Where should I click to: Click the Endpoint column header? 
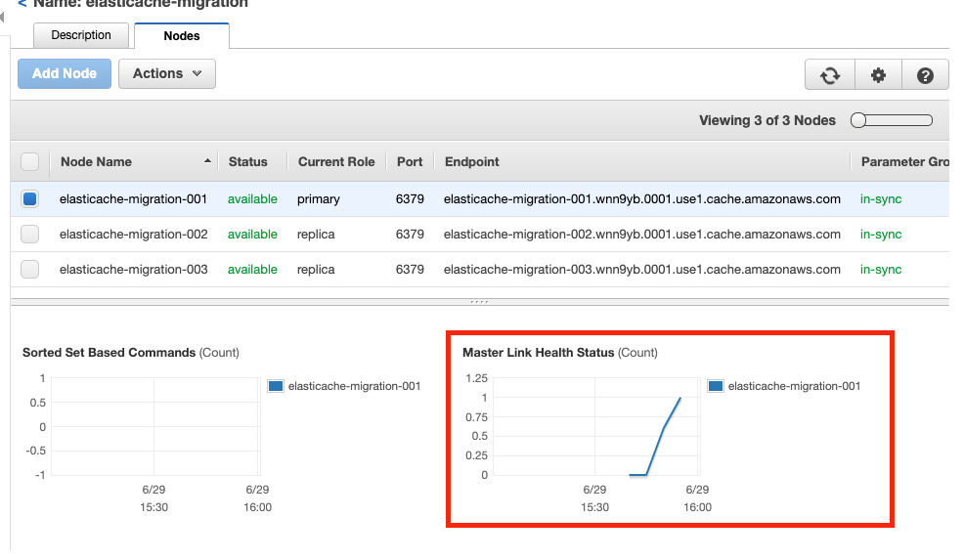[471, 161]
